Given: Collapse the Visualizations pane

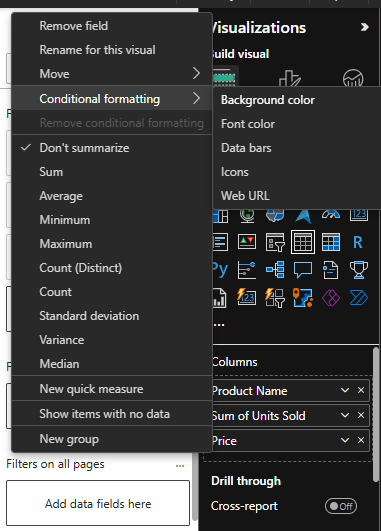Looking at the screenshot, I should pyautogui.click(x=365, y=27).
